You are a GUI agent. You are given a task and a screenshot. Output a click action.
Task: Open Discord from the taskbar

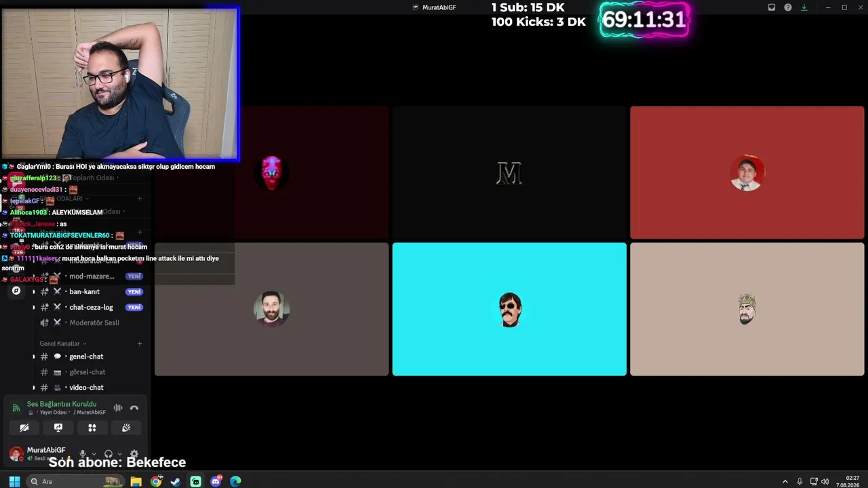[216, 481]
